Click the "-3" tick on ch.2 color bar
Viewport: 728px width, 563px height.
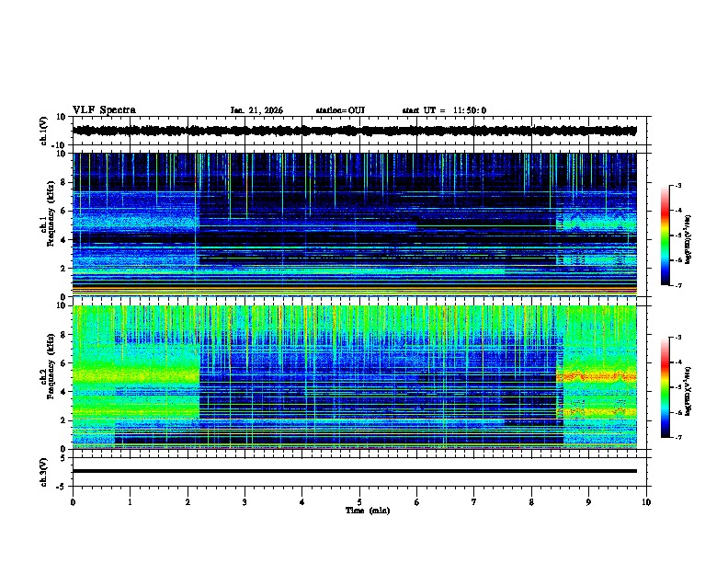coord(677,338)
